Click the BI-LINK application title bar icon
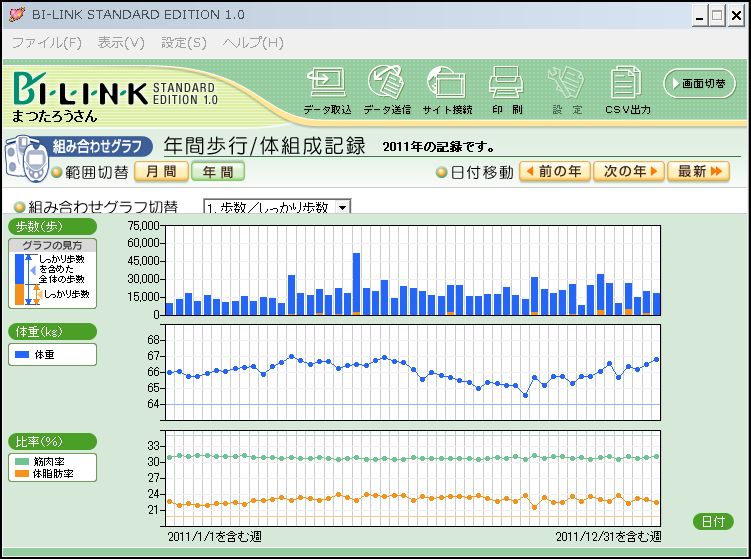Viewport: 751px width, 559px height. coord(16,15)
